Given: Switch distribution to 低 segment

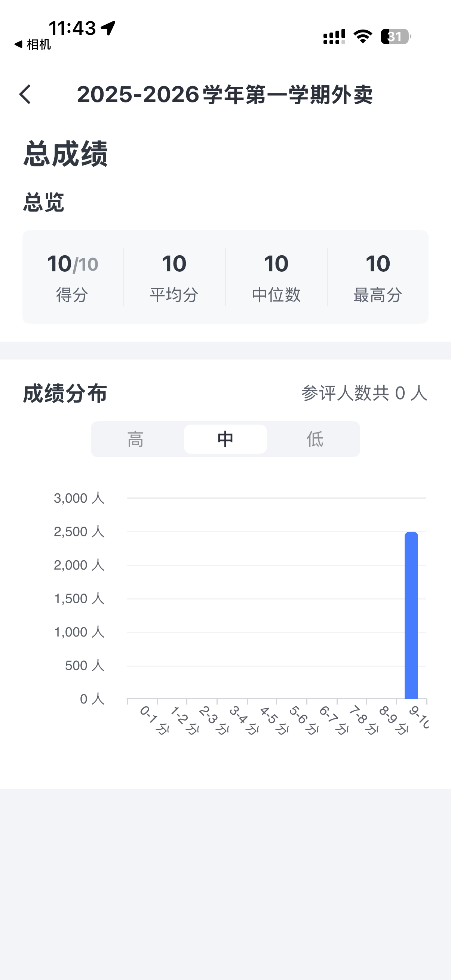Looking at the screenshot, I should coord(315,439).
